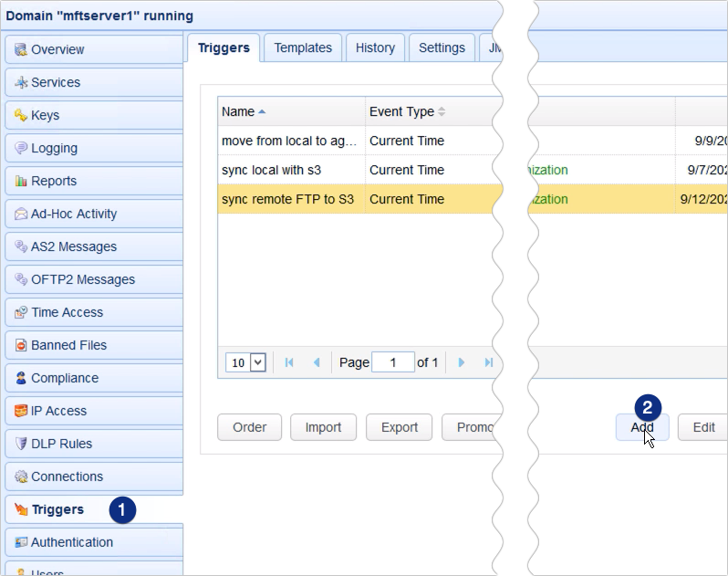Click the Promote button
Viewport: 728px width, 576px height.
[473, 427]
